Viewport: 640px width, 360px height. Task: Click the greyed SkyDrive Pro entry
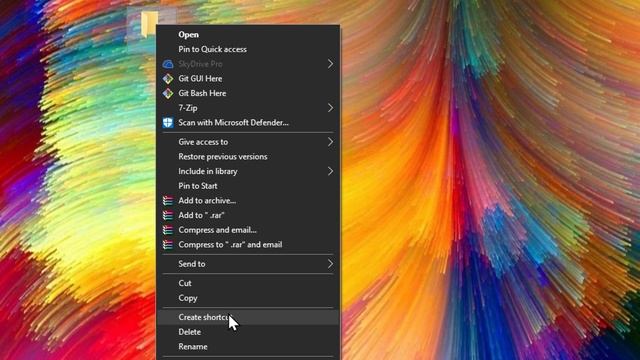point(248,64)
